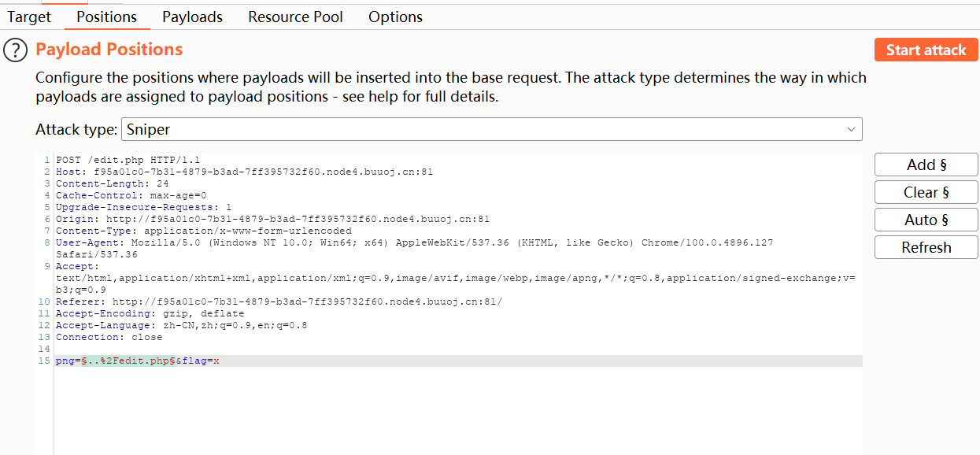Open the Payload Positions help icon

16,50
